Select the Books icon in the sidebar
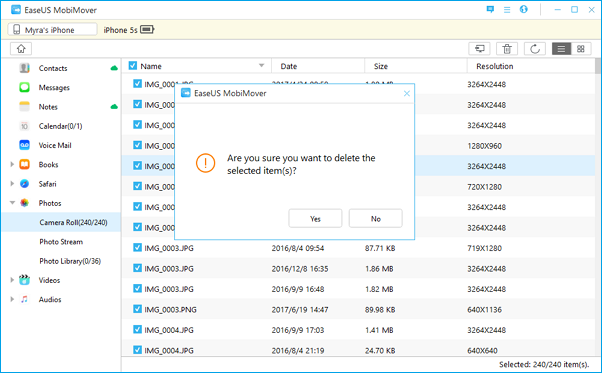 pyautogui.click(x=25, y=164)
